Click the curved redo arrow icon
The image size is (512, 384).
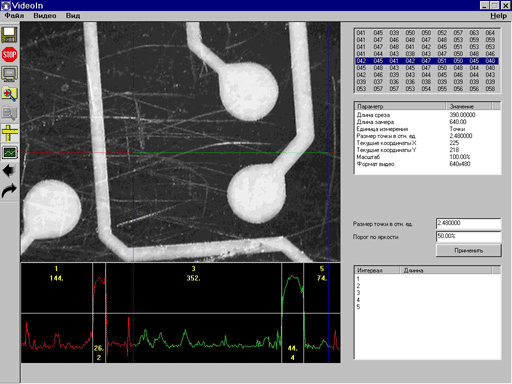(9, 191)
